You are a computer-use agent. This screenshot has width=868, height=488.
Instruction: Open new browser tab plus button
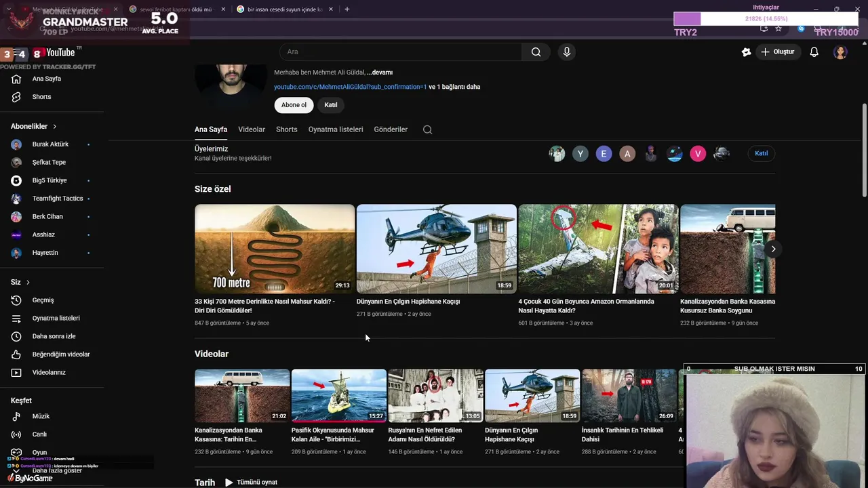pos(347,9)
